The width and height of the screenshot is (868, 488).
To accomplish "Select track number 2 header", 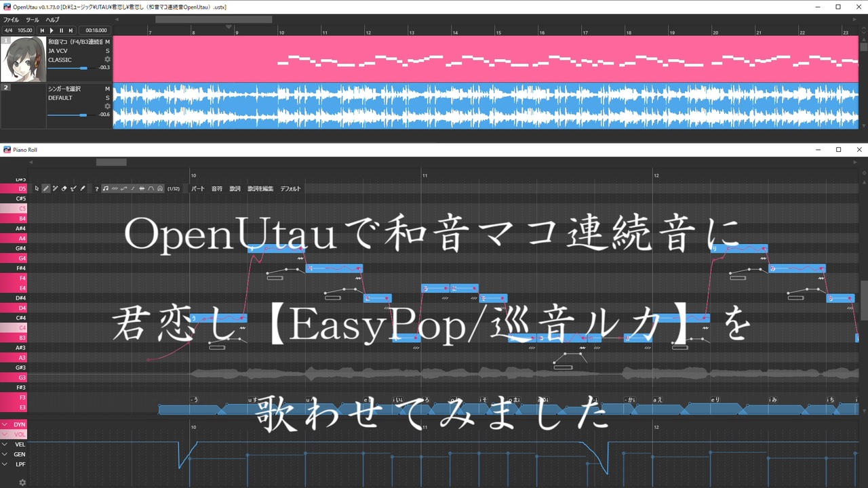I will 6,87.
